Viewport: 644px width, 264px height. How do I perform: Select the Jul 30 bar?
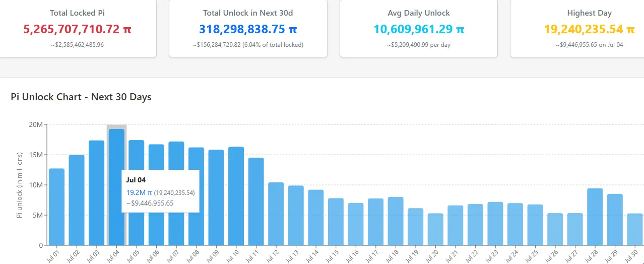635,229
